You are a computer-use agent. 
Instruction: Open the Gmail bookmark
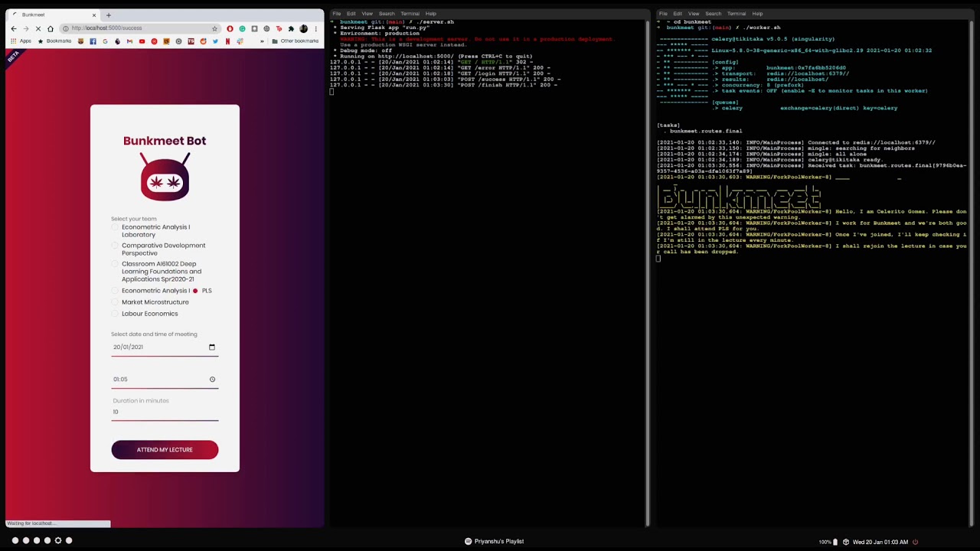tap(129, 41)
